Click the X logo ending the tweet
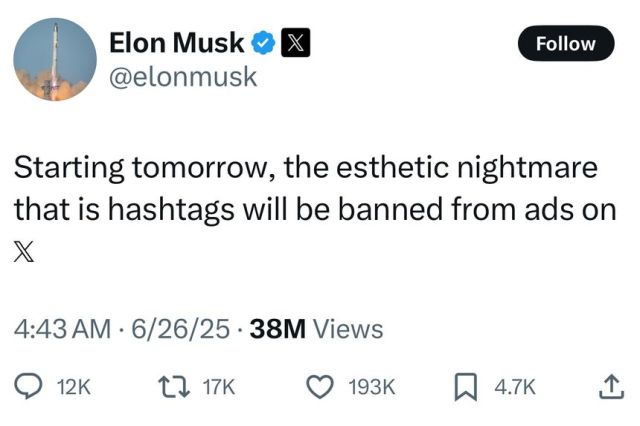 click(x=24, y=251)
